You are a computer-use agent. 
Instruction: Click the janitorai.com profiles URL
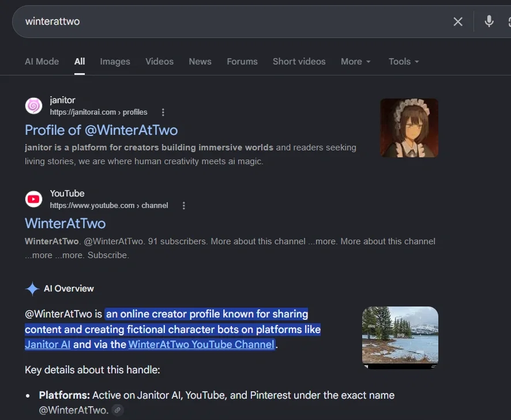pos(99,112)
